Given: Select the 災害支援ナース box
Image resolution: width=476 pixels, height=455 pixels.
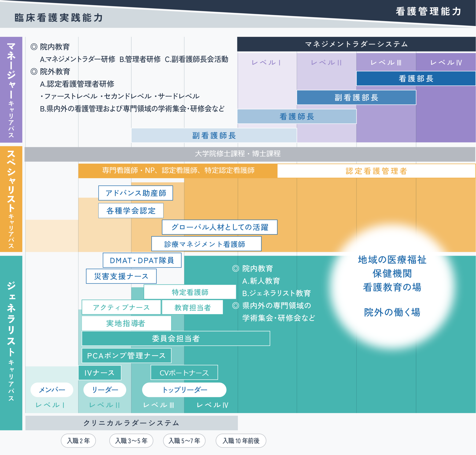Looking at the screenshot, I should (x=121, y=276).
